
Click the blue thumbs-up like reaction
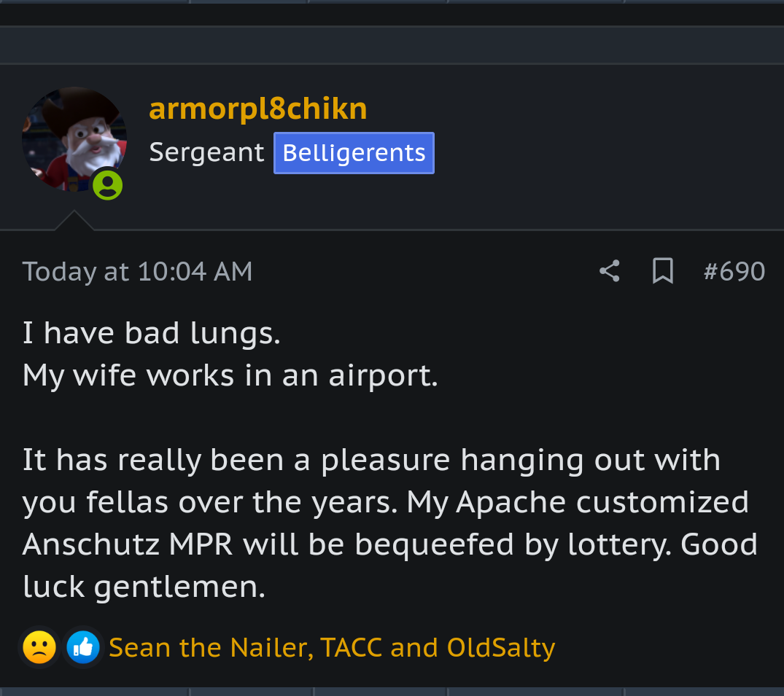[x=83, y=647]
